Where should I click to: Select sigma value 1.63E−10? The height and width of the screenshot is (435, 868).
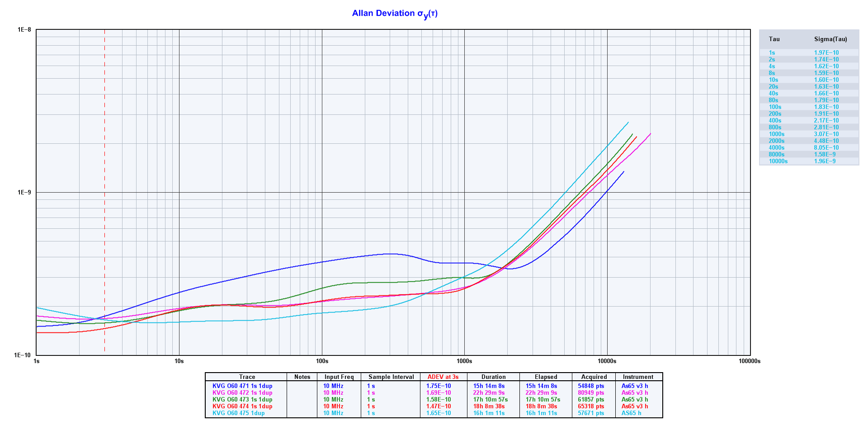[826, 87]
